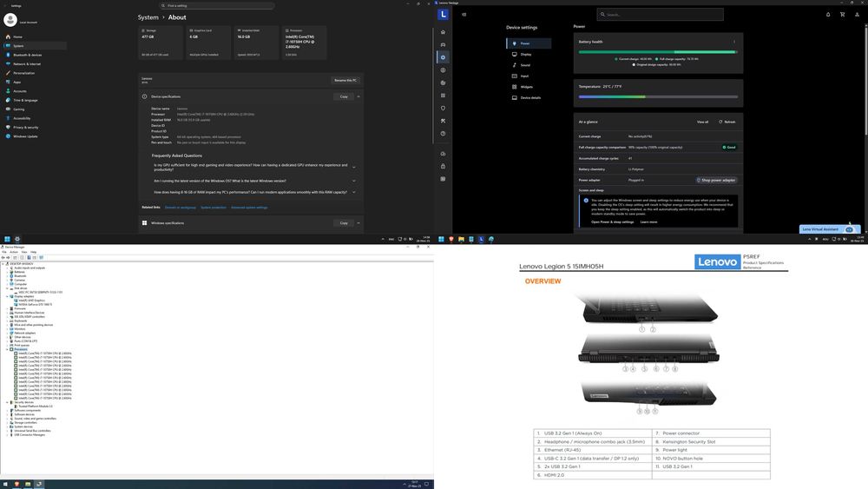Open the Advanced system settings link
The width and height of the screenshot is (868, 489).
tap(249, 207)
